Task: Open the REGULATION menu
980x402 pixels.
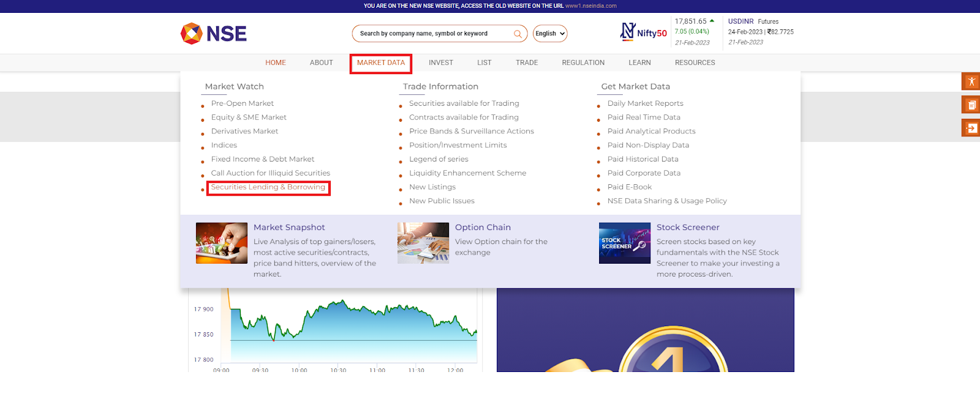Action: click(583, 62)
